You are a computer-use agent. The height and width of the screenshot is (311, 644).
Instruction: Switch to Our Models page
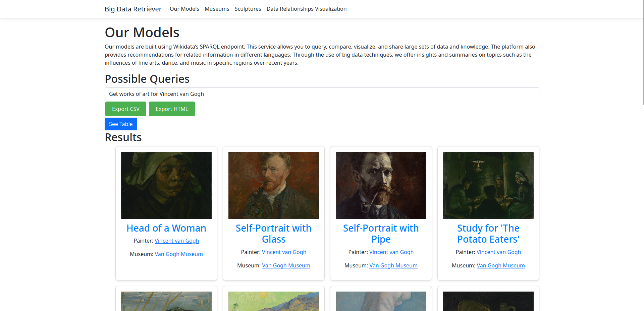click(x=184, y=9)
